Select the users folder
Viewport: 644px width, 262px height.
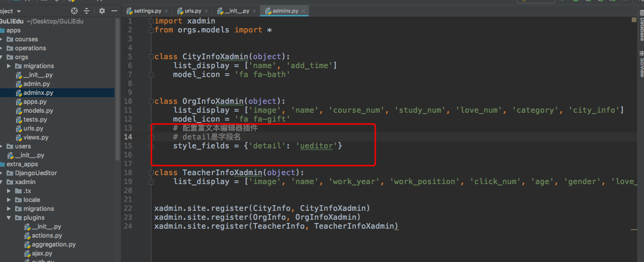(23, 146)
